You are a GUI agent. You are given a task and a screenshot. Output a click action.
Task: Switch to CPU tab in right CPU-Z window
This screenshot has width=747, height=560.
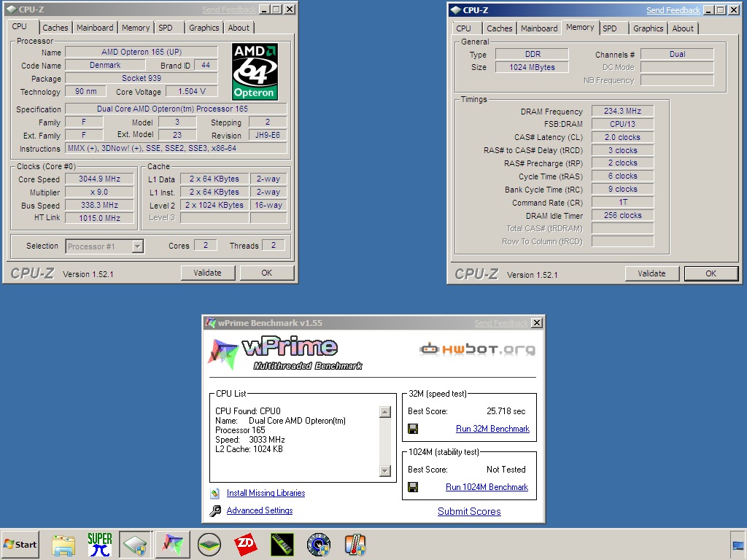pos(463,28)
